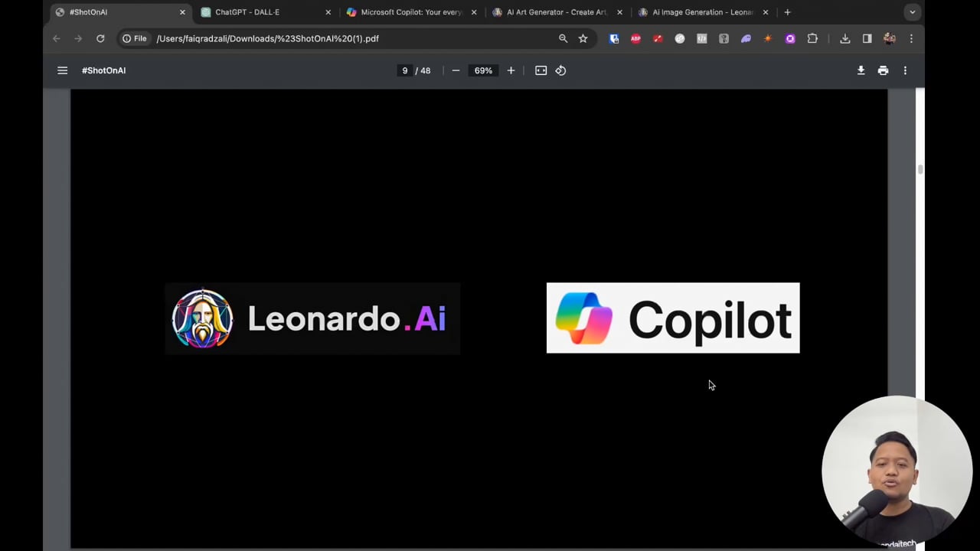This screenshot has width=980, height=551.
Task: Reload the current page
Action: tap(100, 38)
